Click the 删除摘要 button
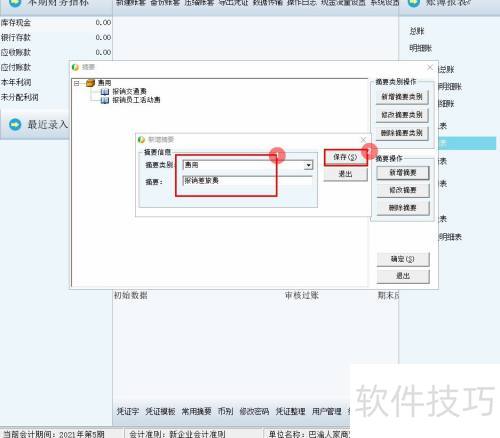 [x=403, y=208]
